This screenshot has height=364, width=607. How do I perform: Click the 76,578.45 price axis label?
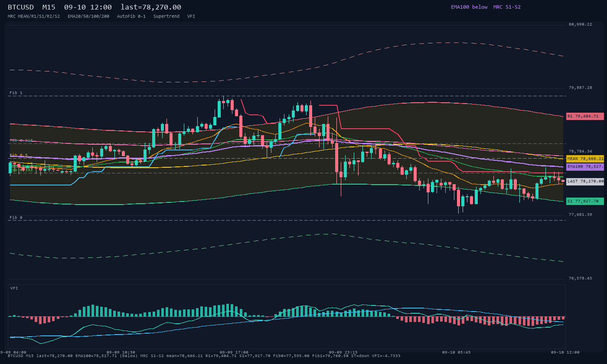pos(580,278)
